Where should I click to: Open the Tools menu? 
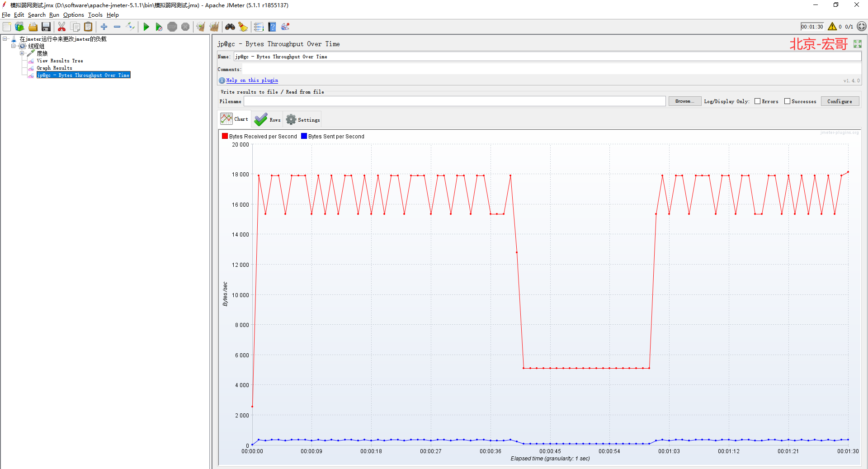95,15
